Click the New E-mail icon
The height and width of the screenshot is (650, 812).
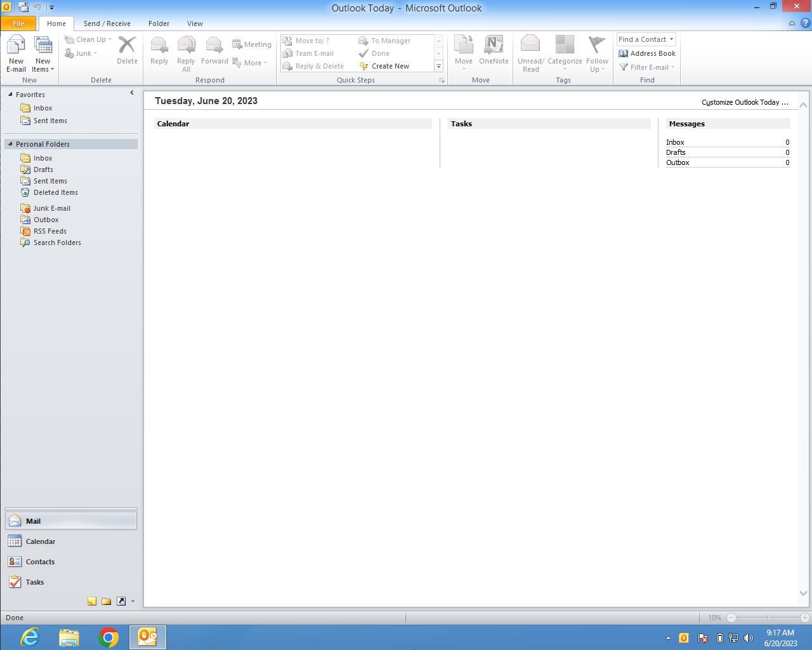coord(16,54)
